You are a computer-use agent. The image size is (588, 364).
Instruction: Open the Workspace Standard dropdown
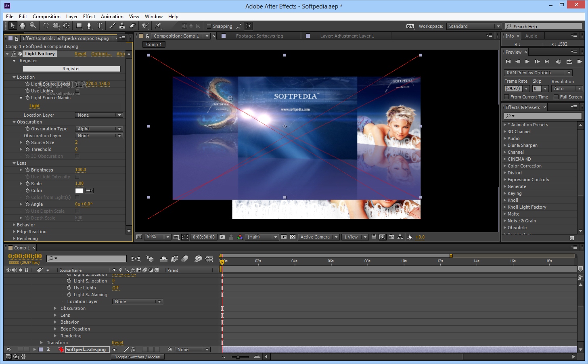[x=474, y=26]
